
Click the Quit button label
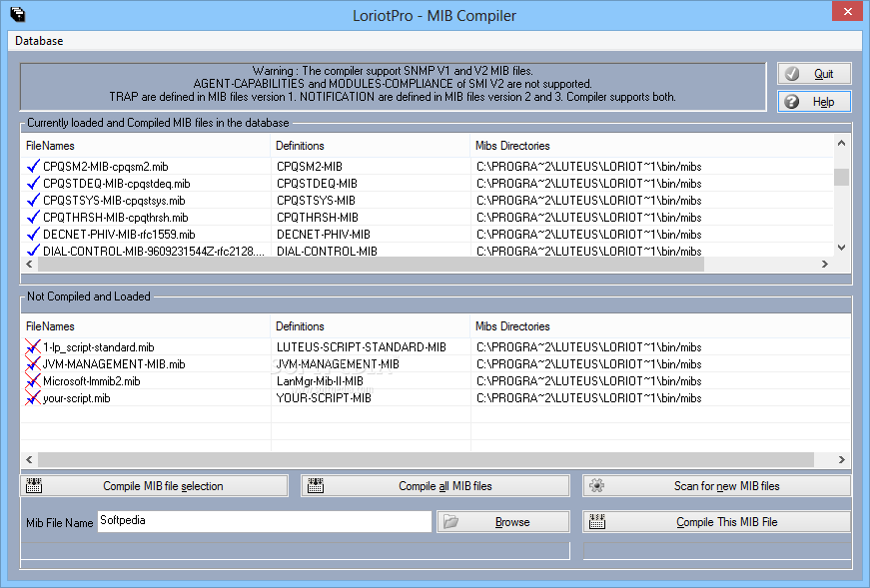tap(823, 74)
